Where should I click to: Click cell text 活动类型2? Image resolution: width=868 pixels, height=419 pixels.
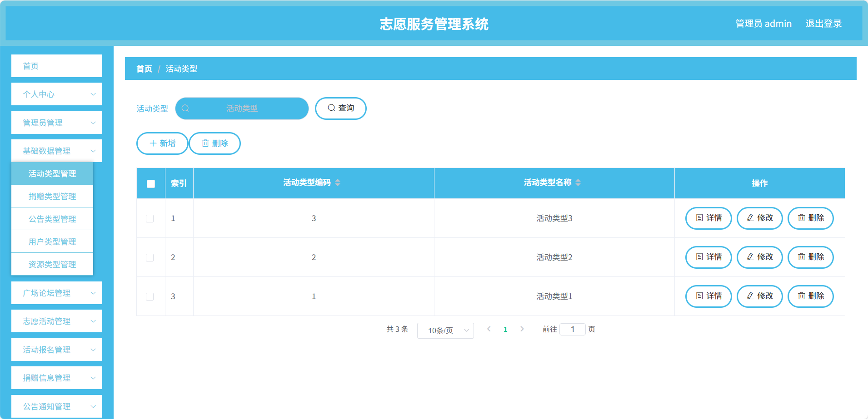(x=554, y=257)
